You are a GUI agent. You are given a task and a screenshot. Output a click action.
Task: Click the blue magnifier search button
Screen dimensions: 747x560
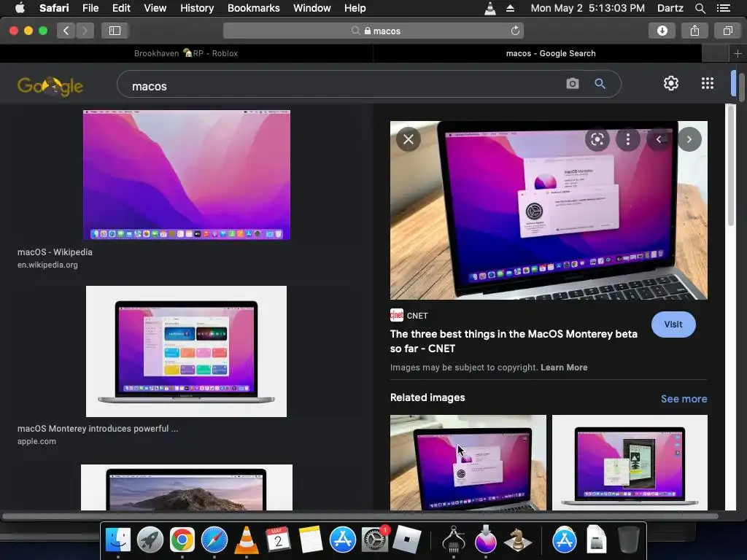600,84
